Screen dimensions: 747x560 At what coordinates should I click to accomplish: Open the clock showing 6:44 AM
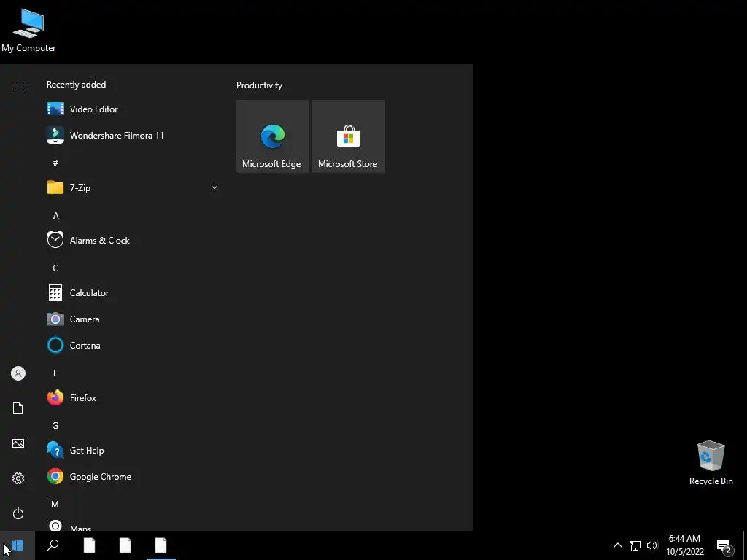pyautogui.click(x=684, y=545)
